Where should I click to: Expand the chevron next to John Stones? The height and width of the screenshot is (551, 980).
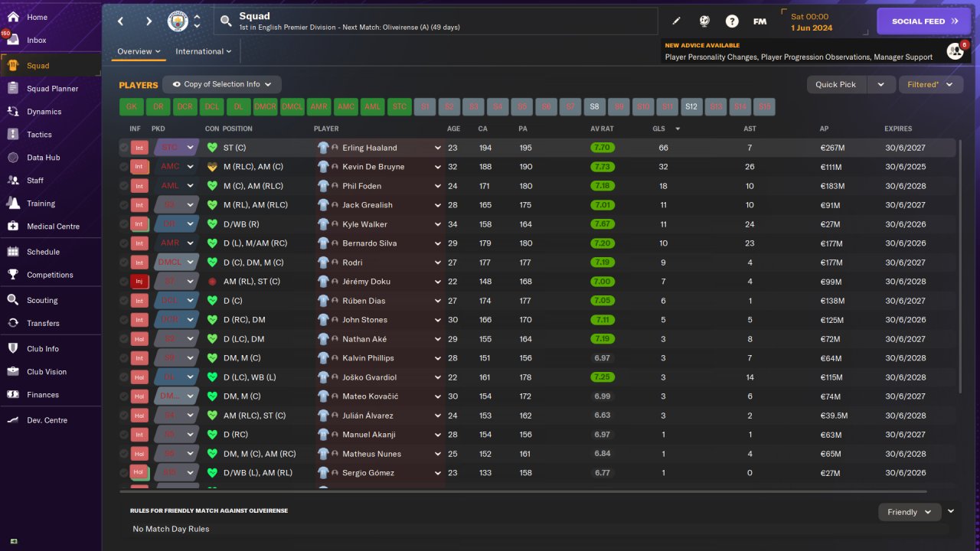pos(438,320)
